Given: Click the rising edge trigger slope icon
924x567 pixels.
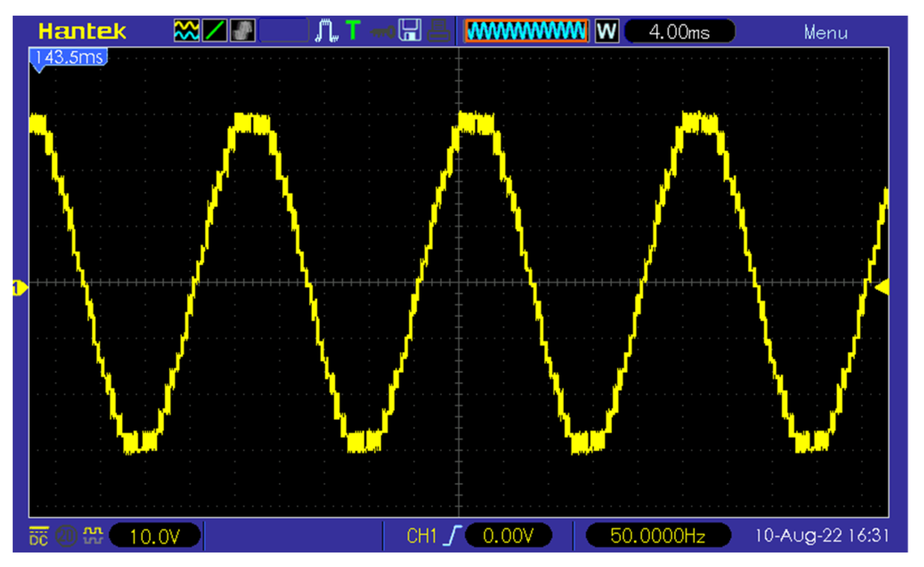Looking at the screenshot, I should (x=452, y=535).
